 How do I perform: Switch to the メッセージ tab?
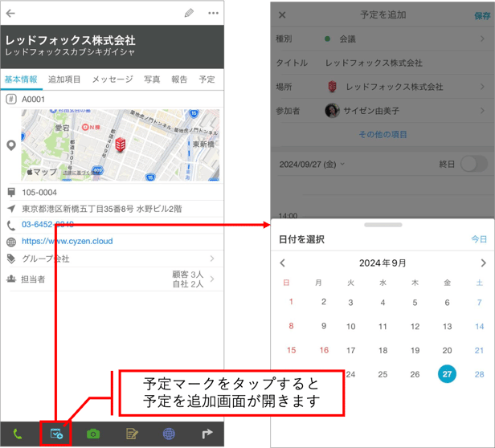112,79
